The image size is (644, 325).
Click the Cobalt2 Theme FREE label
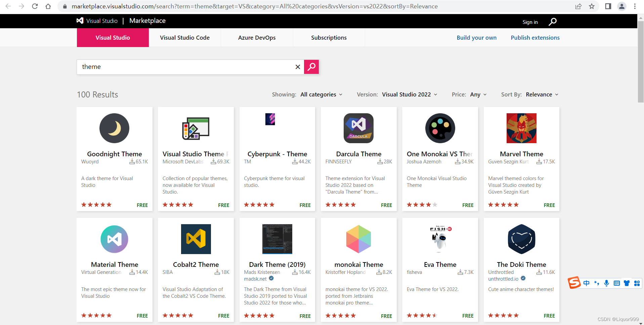[223, 316]
